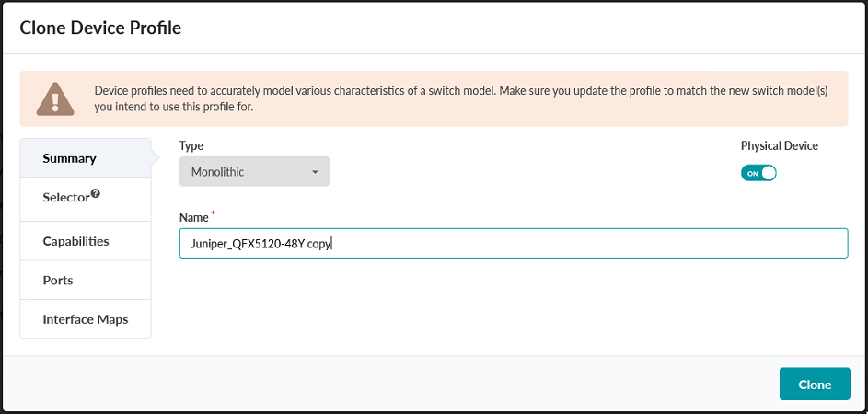Open the Monolithic type dropdown
This screenshot has width=868, height=414.
coord(254,172)
